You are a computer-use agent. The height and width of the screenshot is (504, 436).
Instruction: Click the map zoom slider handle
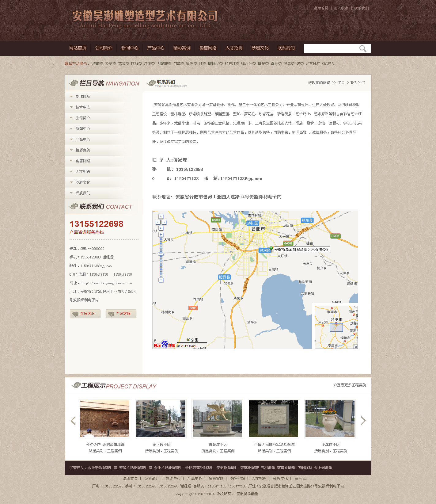(x=161, y=254)
